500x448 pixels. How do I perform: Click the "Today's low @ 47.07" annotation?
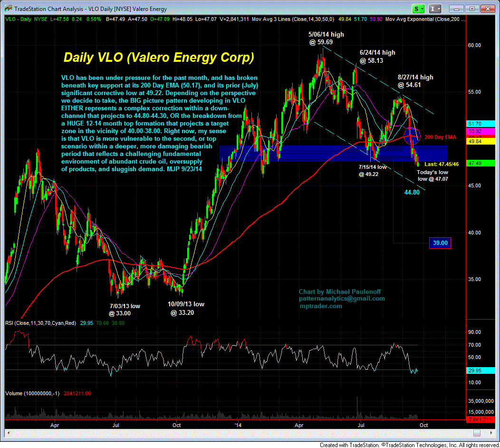[433, 175]
